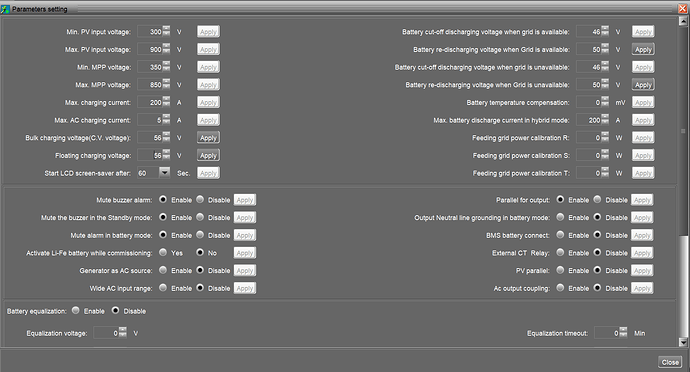Viewport: 690px width, 372px height.
Task: Apply re-discharging voltage when Grid unavailable
Action: point(643,85)
